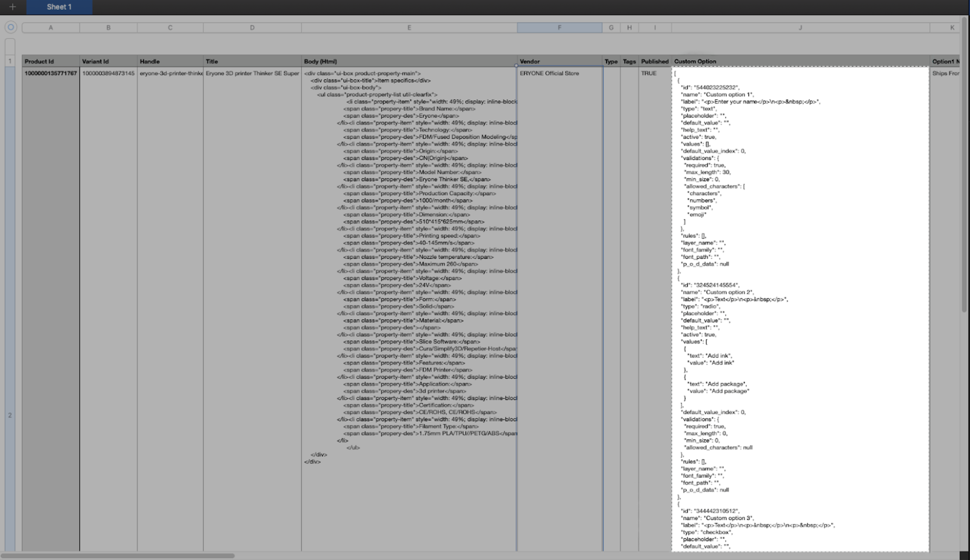Image resolution: width=970 pixels, height=560 pixels.
Task: Click the "Handle" header cell
Action: click(x=170, y=61)
